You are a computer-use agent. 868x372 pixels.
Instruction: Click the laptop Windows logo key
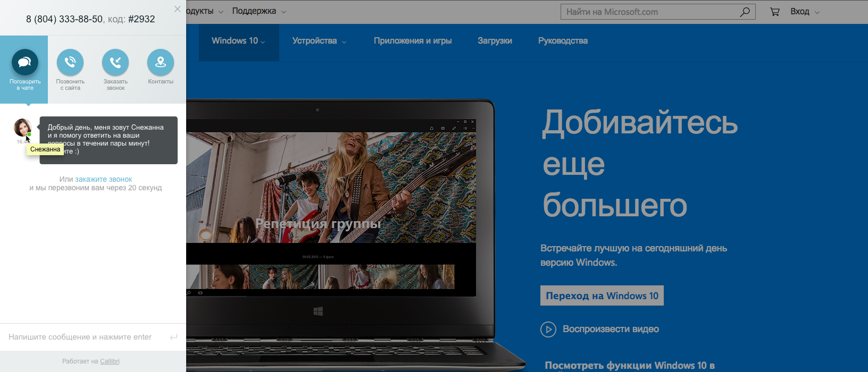click(x=318, y=311)
